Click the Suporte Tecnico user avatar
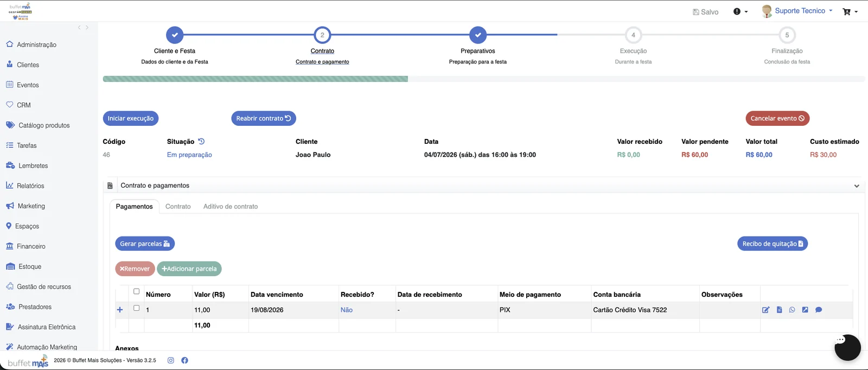 pos(767,11)
